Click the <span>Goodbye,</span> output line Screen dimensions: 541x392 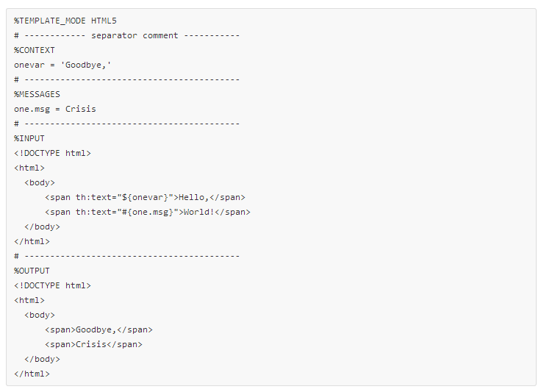[98, 329]
